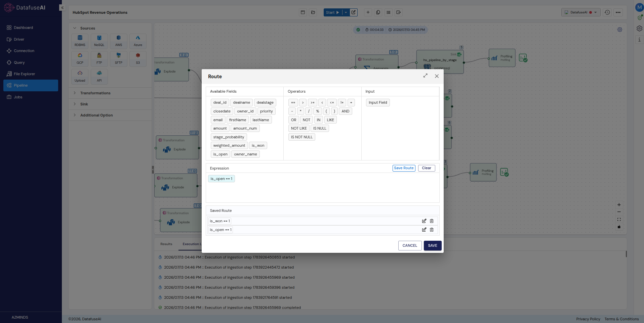Delete the saved route is_open == 1
This screenshot has width=644, height=323.
pyautogui.click(x=432, y=230)
